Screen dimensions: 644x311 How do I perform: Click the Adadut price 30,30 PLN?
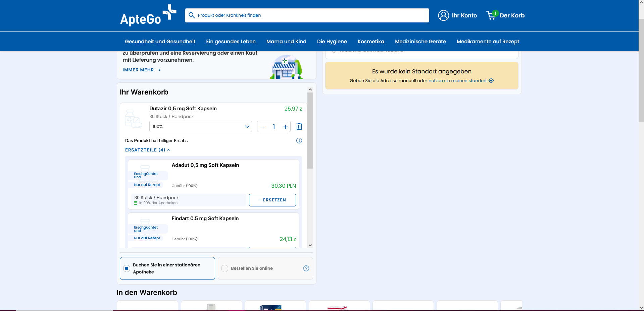coord(284,186)
